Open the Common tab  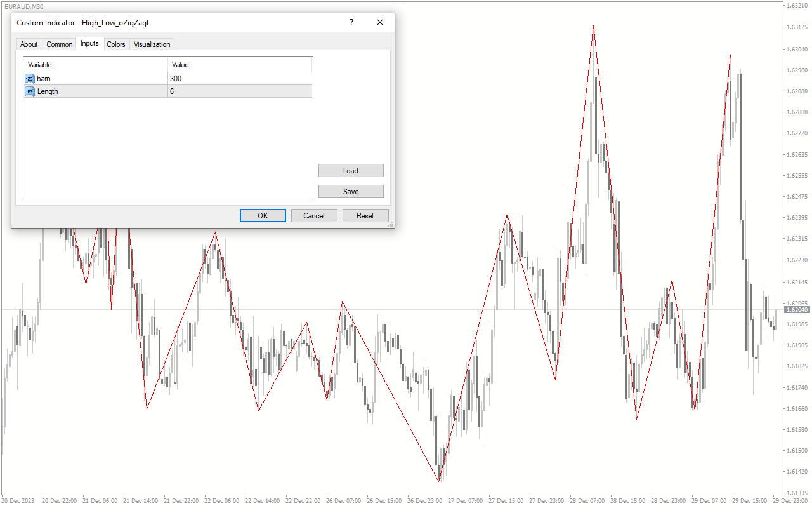60,44
